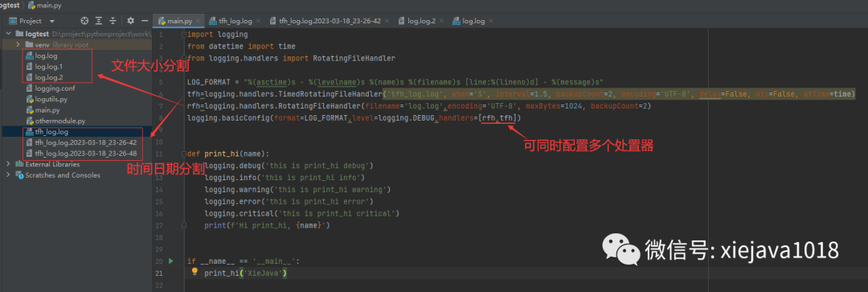
Task: Collapse the logtest root folder
Action: 8,34
